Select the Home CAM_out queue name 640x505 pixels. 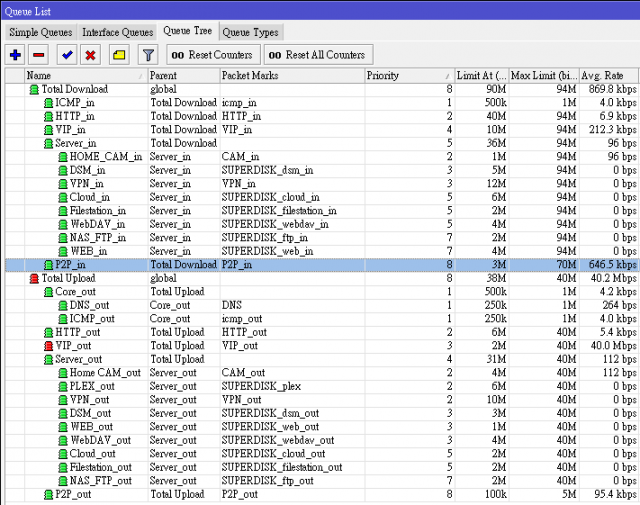(105, 373)
